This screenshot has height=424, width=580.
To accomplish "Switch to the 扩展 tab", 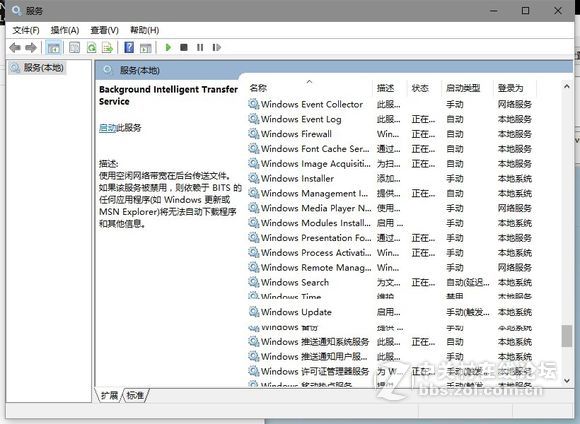I will point(109,396).
